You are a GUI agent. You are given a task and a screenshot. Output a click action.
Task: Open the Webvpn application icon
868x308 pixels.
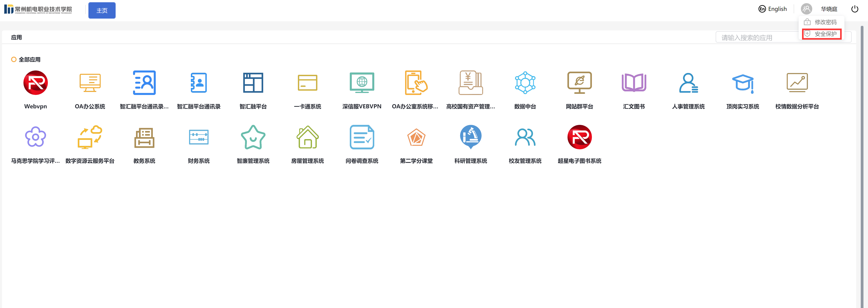coord(35,83)
